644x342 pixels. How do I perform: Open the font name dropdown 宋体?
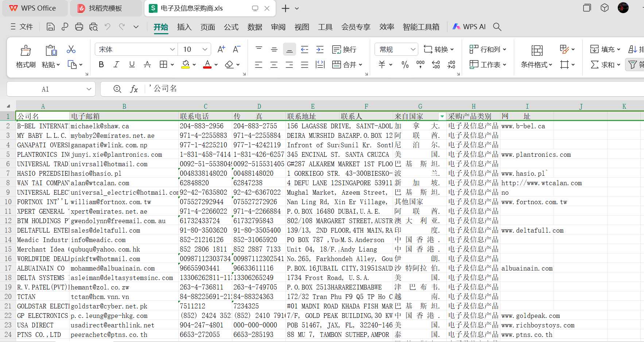172,49
